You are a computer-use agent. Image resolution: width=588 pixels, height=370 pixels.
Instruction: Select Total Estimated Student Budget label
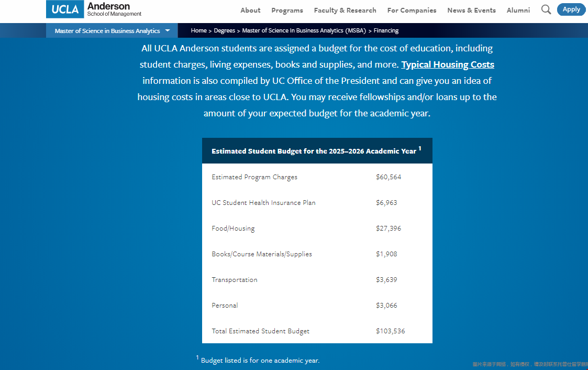point(260,331)
